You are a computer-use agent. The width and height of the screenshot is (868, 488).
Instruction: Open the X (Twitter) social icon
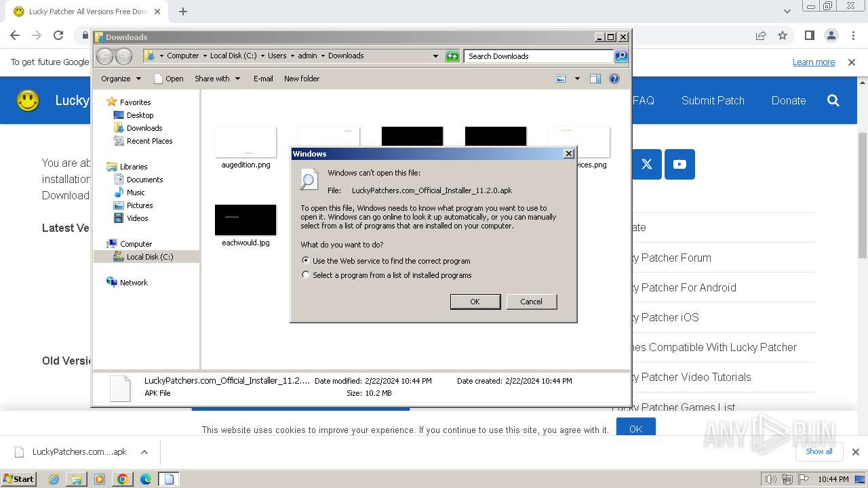click(647, 164)
